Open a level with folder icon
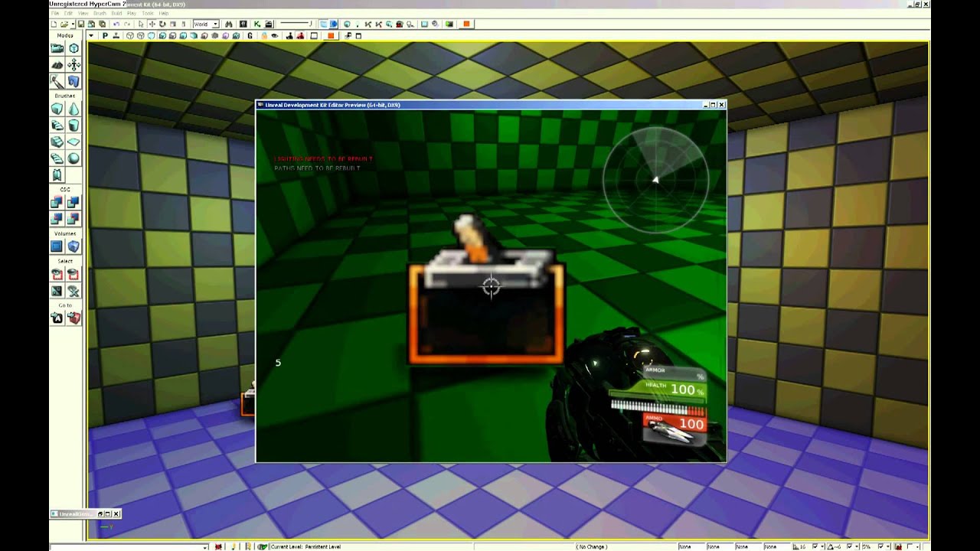This screenshot has width=980, height=551. tap(64, 24)
